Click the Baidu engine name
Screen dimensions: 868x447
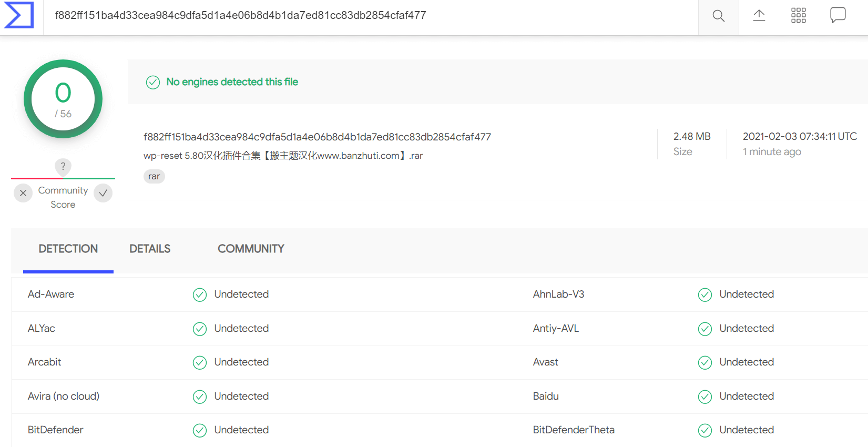[546, 396]
